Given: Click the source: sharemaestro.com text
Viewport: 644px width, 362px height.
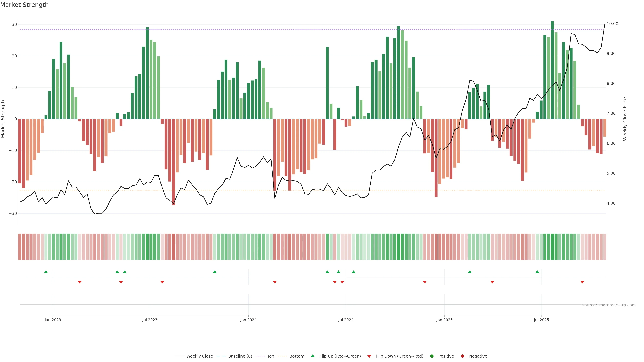Looking at the screenshot, I should pos(609,305).
